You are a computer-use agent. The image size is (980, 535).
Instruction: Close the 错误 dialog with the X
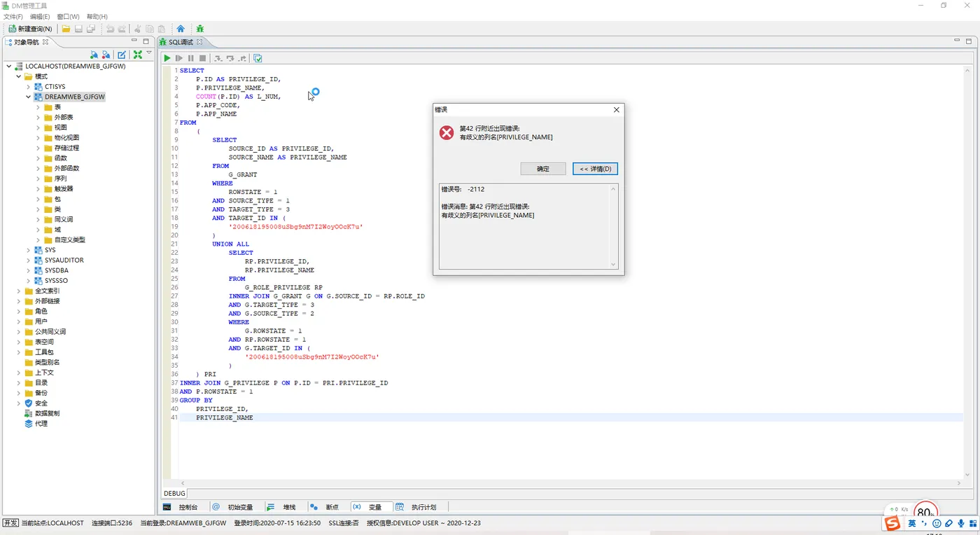pyautogui.click(x=617, y=110)
